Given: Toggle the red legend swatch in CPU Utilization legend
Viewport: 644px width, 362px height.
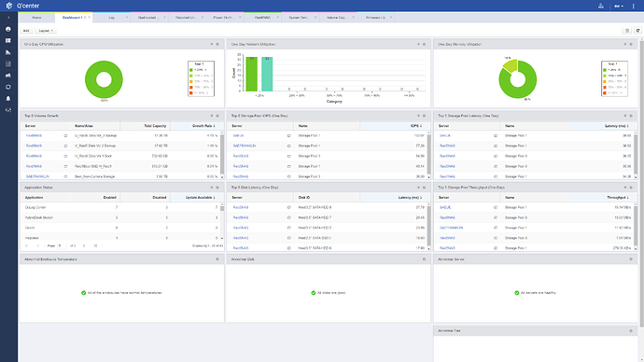Looking at the screenshot, I should coord(191,93).
